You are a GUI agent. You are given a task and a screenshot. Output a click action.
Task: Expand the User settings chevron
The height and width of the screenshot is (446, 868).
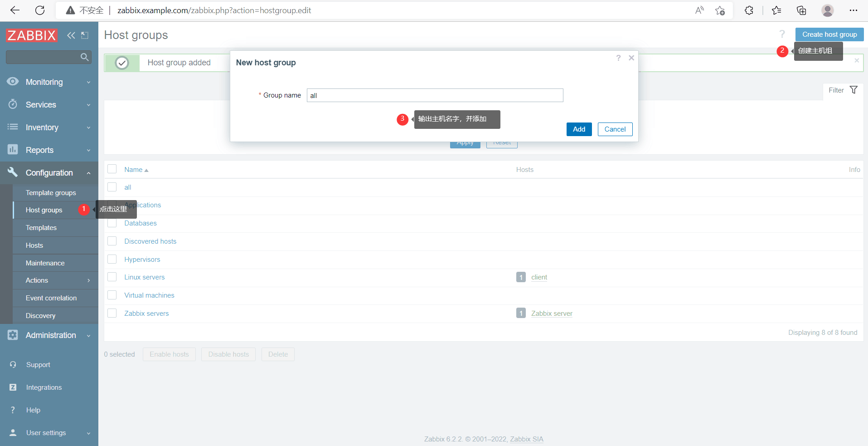click(x=89, y=434)
